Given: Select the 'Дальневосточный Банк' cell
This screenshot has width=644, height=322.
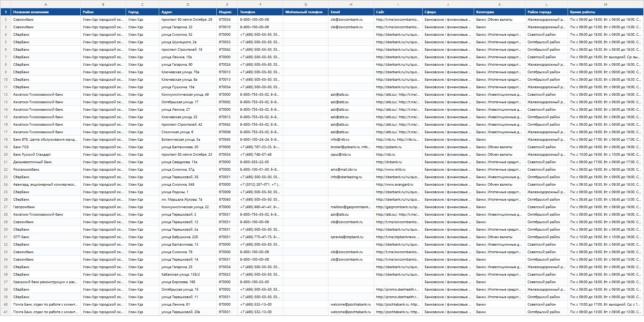Looking at the screenshot, I should 46,162.
